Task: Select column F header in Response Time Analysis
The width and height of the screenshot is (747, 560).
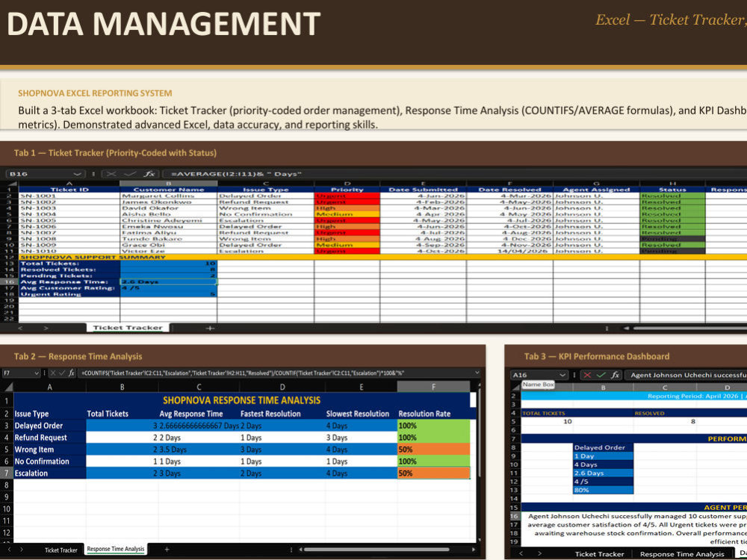Action: pos(433,387)
